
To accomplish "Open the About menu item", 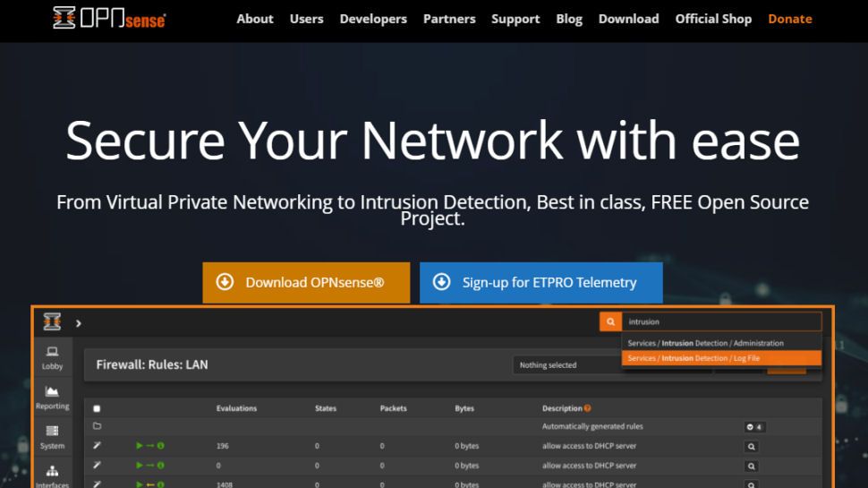I will point(255,19).
